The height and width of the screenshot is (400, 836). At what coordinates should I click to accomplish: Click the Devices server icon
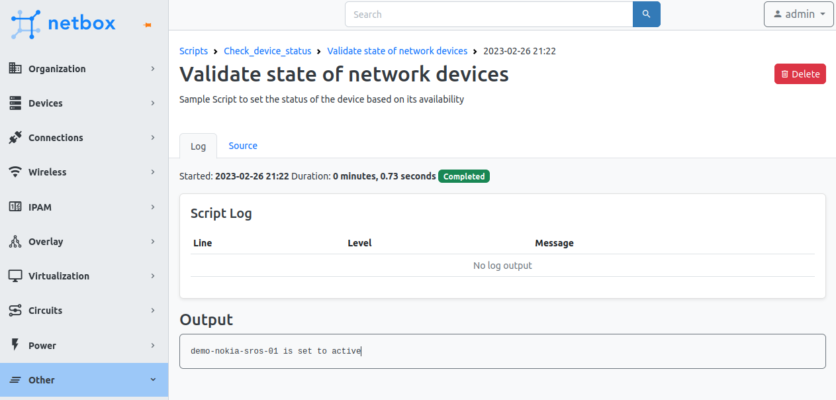[x=15, y=103]
